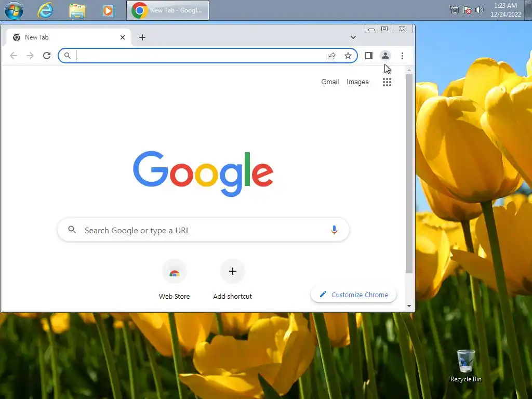The image size is (532, 399).
Task: Open the Google apps grid
Action: click(387, 82)
